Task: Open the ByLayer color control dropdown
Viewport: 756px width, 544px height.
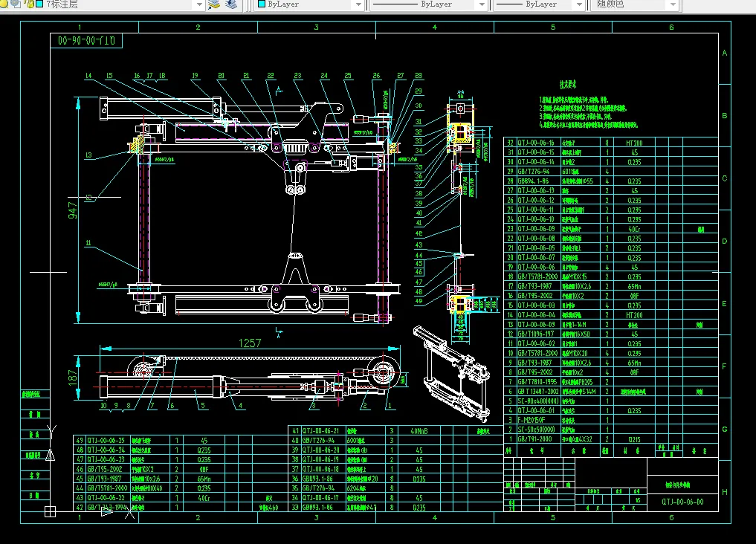Action: [x=358, y=4]
